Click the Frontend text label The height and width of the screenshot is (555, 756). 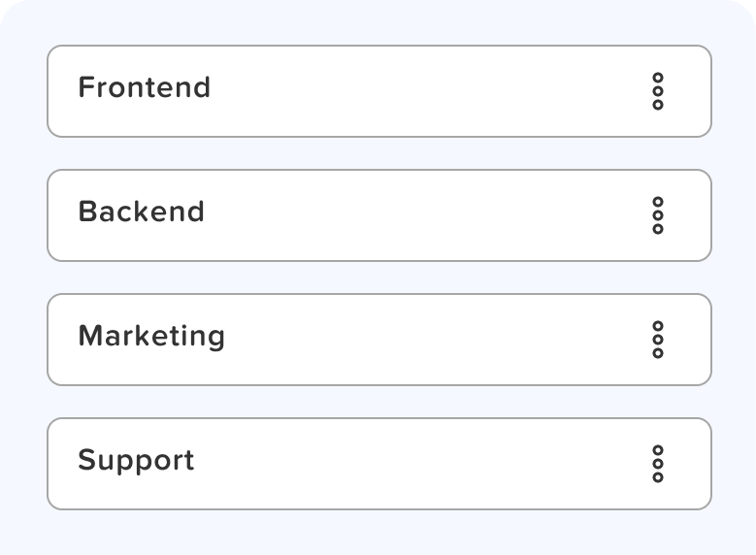pos(144,87)
